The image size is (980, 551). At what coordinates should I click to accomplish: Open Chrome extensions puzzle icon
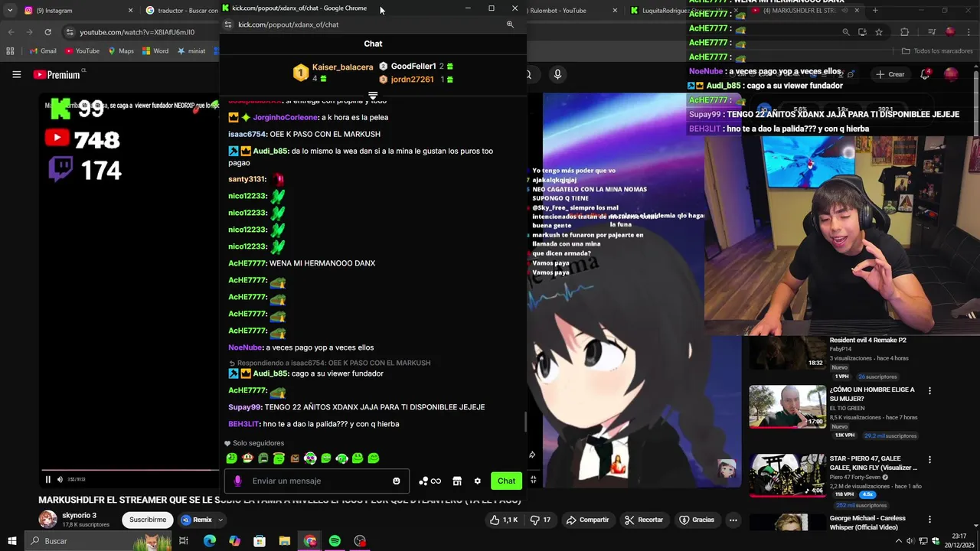(904, 32)
